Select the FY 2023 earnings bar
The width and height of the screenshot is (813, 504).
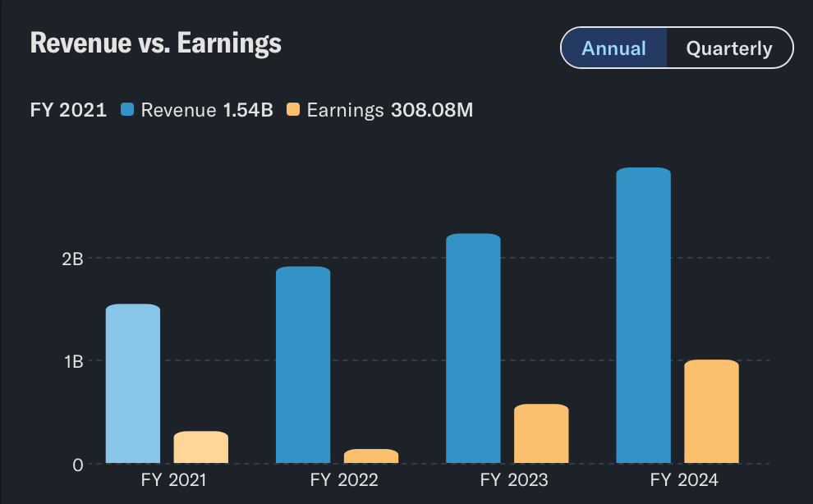pyautogui.click(x=541, y=433)
